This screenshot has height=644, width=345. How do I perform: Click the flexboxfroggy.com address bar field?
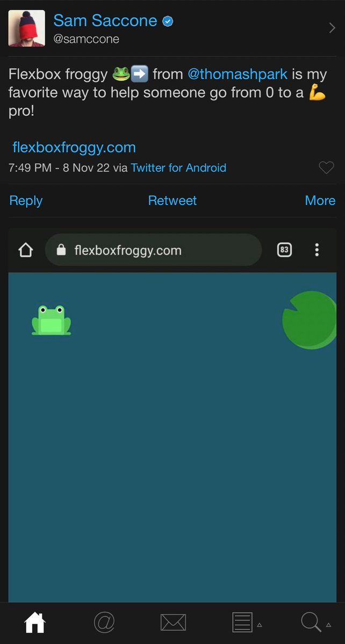[153, 250]
